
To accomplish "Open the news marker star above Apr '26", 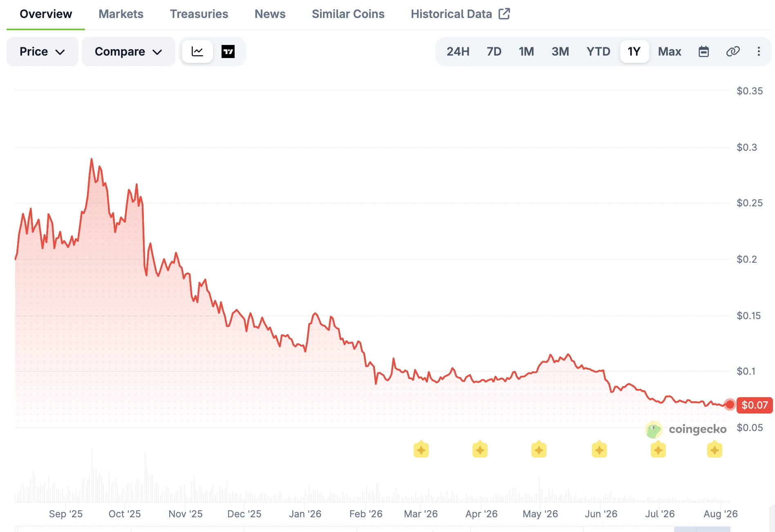I will pos(480,449).
